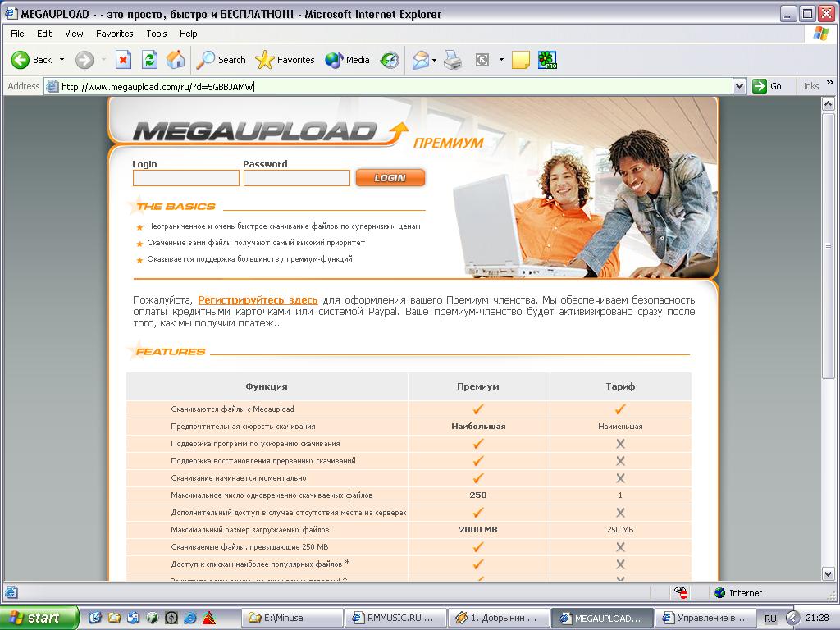Click the dark green globe Quick Launch icon
Viewport: 840px width, 630px height.
click(152, 618)
